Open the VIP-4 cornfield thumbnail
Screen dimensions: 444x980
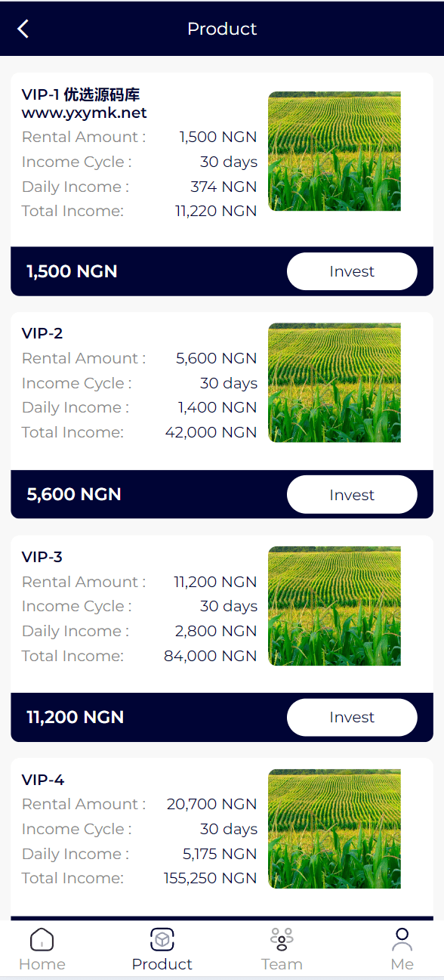pos(335,829)
